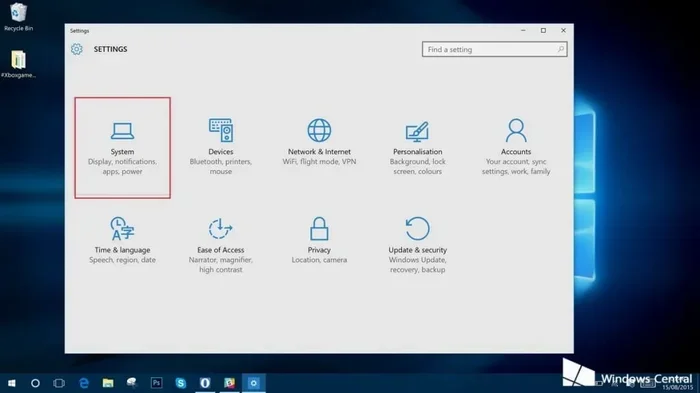700x393 pixels.
Task: Open the Ease of Access category
Action: pos(221,245)
